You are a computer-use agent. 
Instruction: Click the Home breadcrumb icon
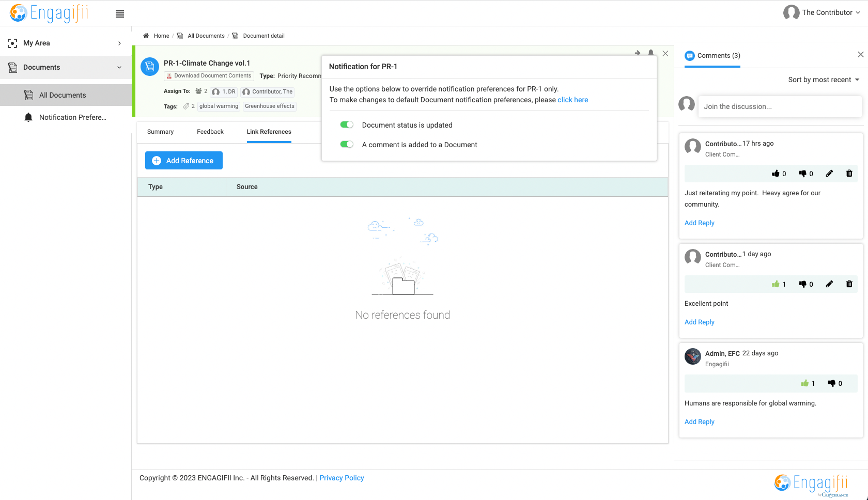click(x=146, y=36)
